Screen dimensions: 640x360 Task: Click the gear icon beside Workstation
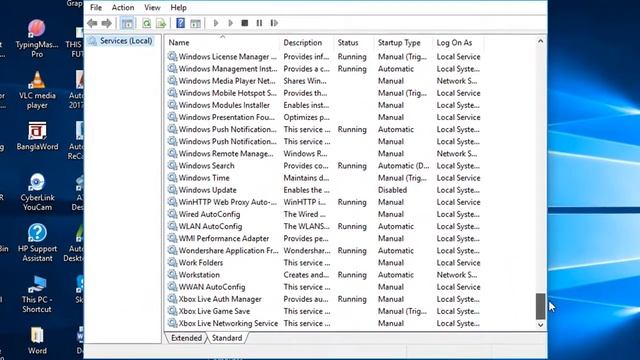[x=172, y=275]
